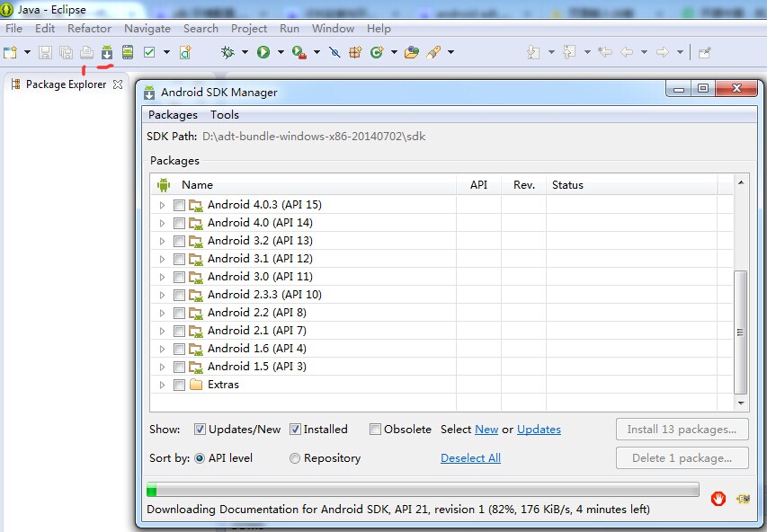Open Android Virtual Device Manager icon

click(x=128, y=52)
